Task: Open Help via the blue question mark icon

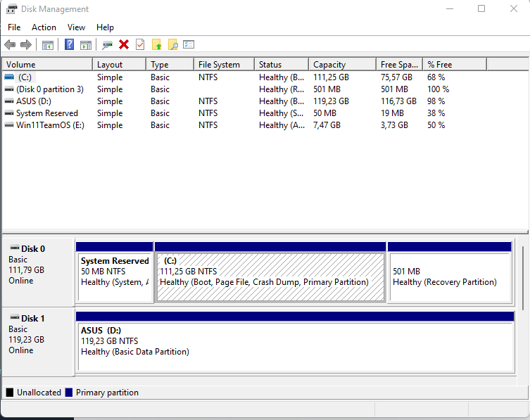Action: tap(70, 45)
